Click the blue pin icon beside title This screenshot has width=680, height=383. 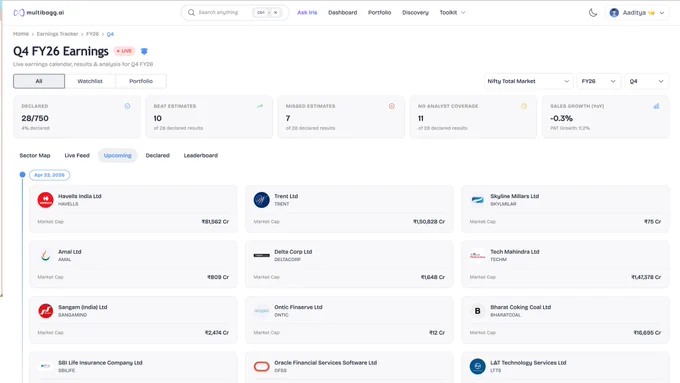[x=144, y=51]
